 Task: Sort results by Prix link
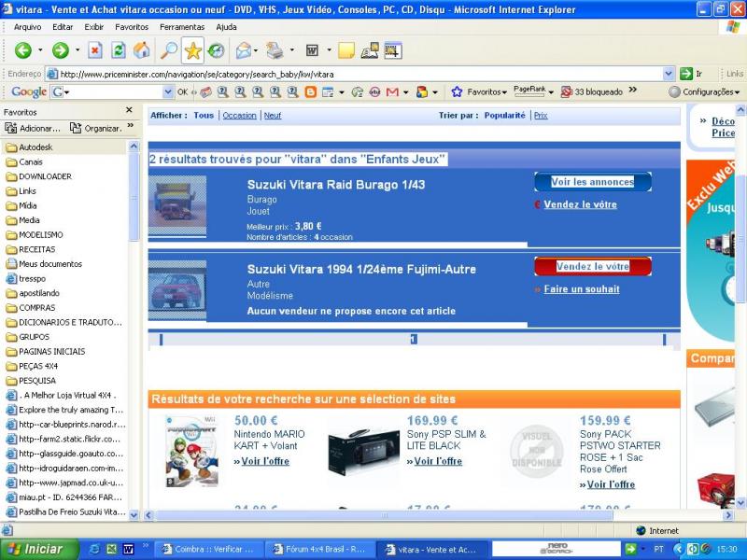pos(541,115)
